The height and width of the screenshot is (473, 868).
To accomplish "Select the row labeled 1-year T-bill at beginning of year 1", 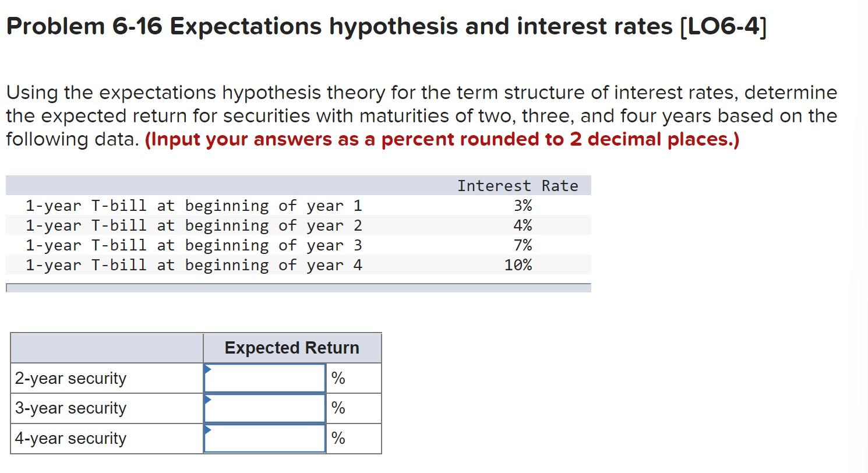I will pos(194,205).
